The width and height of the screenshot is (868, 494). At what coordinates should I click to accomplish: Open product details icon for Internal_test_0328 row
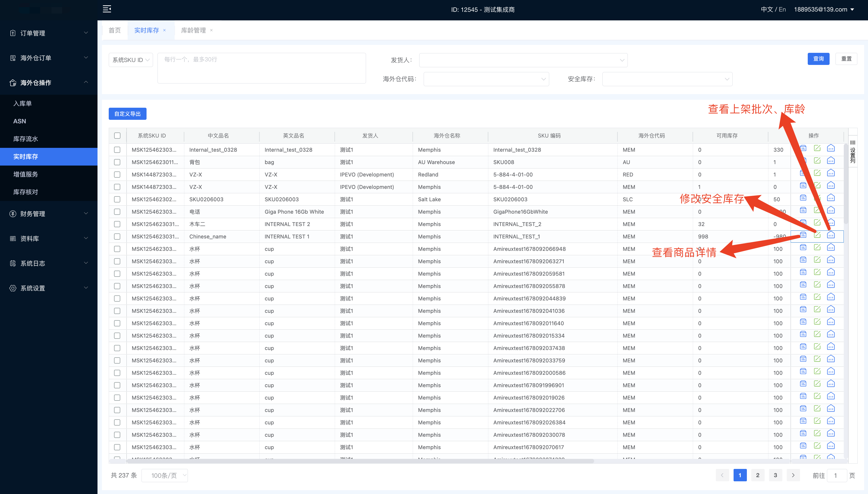803,148
